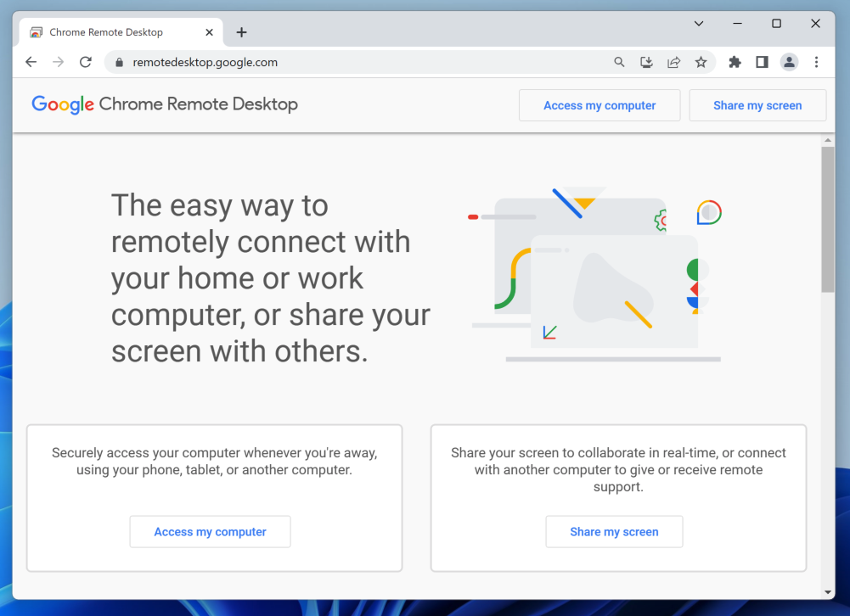Screen dimensions: 850x616
Task: Click the Google Chrome Remote Desktop logo
Action: coord(165,104)
